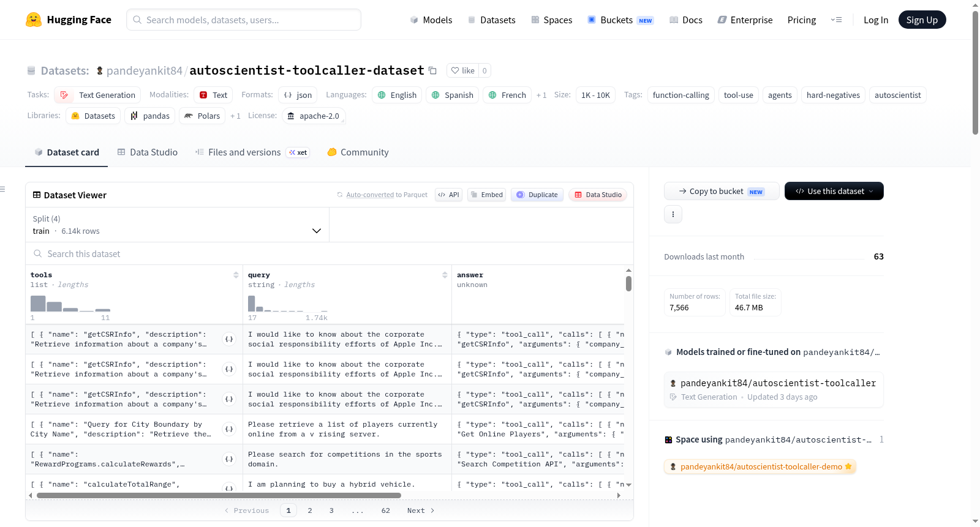Show additional languages with +1

pyautogui.click(x=541, y=95)
